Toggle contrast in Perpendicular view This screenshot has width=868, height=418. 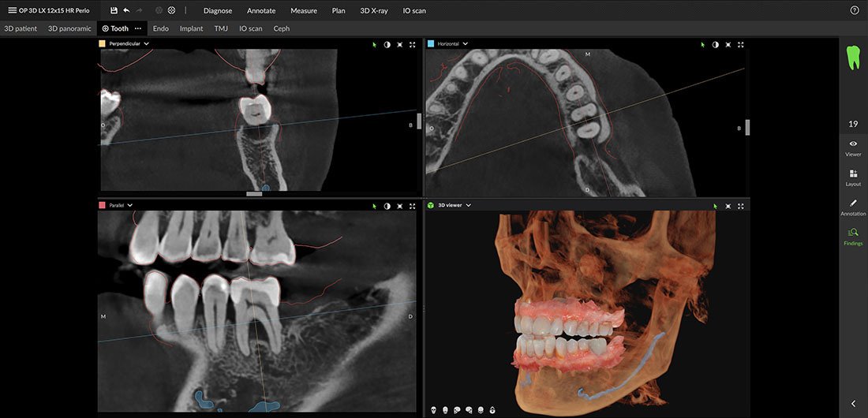coord(387,44)
